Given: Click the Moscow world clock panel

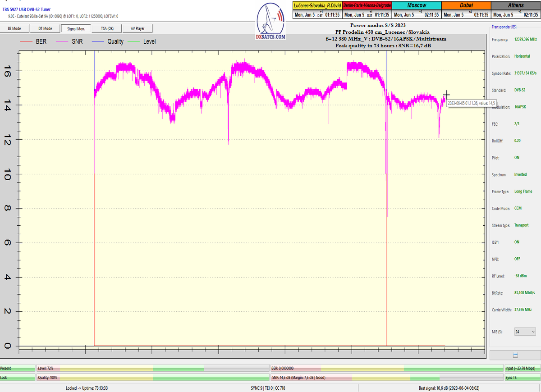Looking at the screenshot, I should pos(416,10).
